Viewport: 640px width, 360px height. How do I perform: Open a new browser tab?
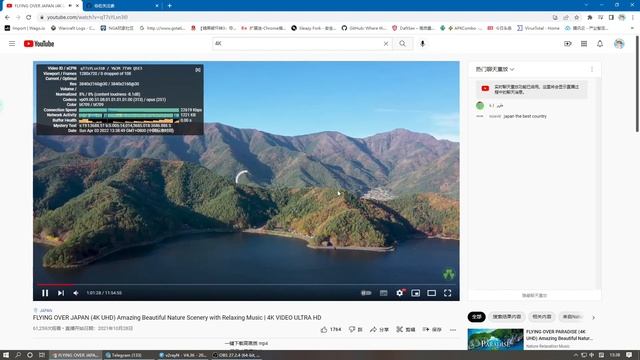169,6
